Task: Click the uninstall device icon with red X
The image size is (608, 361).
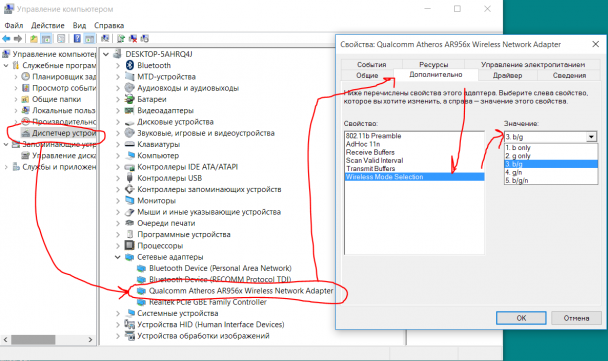Action: tap(133, 38)
